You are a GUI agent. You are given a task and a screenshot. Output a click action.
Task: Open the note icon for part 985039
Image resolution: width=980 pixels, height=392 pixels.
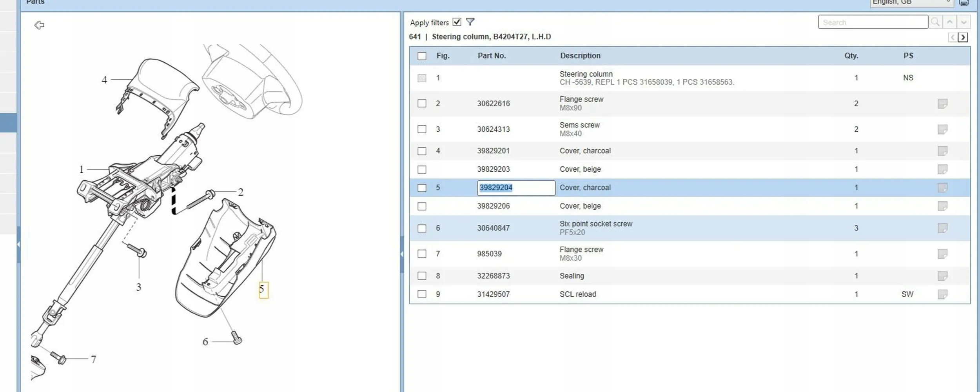[942, 254]
